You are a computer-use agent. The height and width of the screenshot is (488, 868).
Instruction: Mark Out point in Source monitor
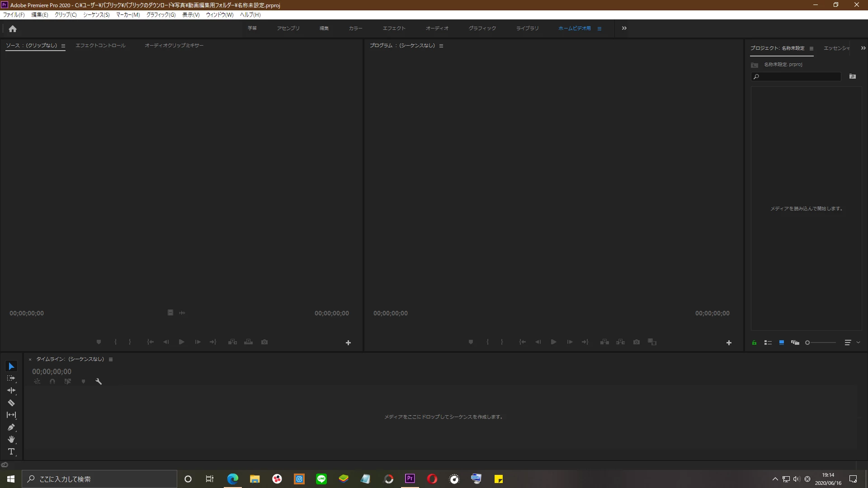(x=130, y=342)
